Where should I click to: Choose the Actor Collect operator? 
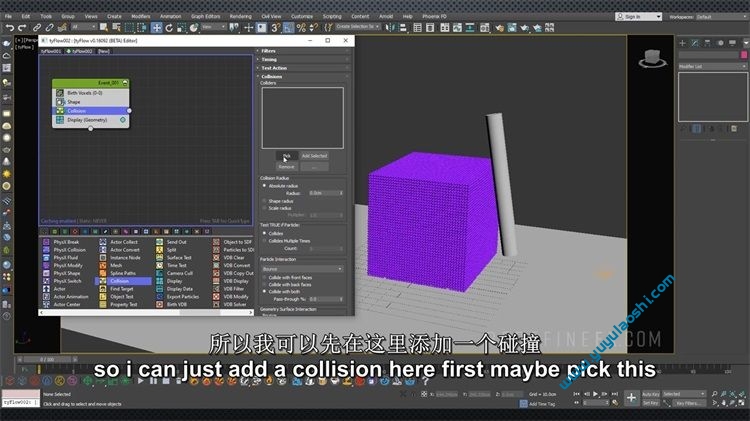pos(123,242)
